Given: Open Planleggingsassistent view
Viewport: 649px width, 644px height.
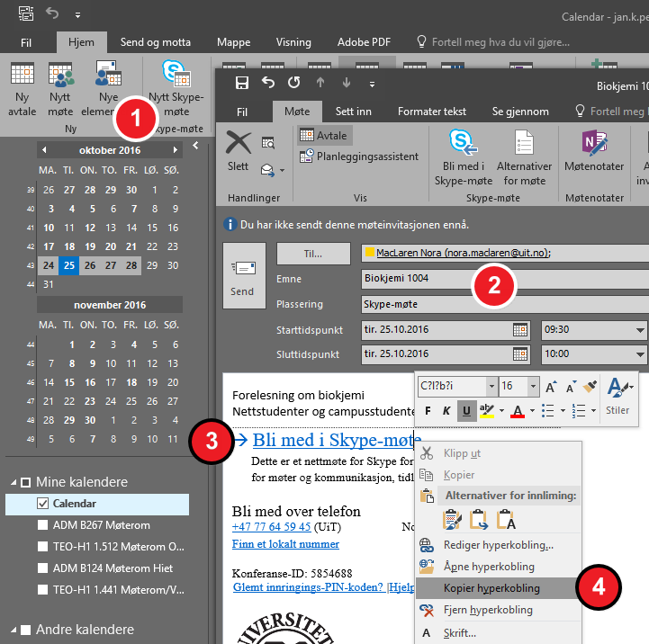Looking at the screenshot, I should click(358, 157).
